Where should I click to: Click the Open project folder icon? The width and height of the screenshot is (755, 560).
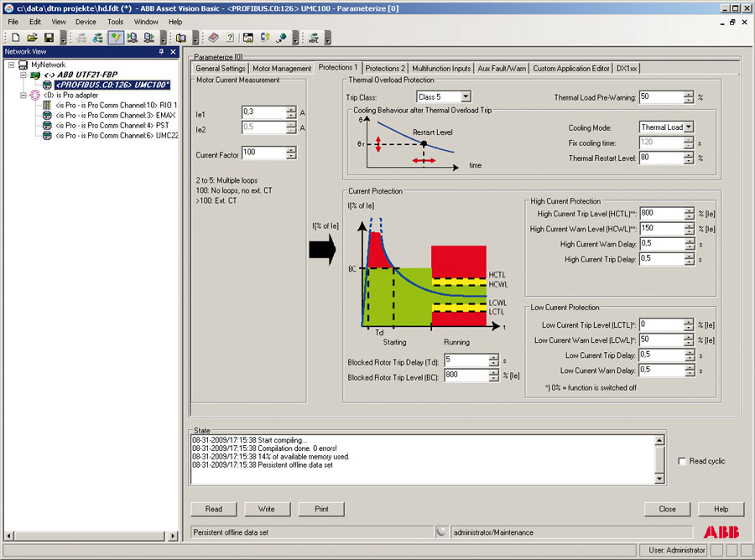pyautogui.click(x=31, y=38)
